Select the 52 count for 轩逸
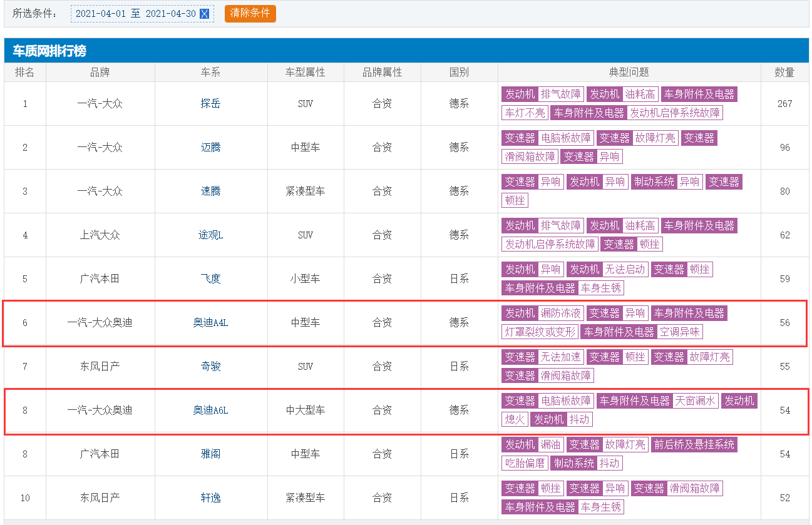812x525 pixels. tap(785, 498)
